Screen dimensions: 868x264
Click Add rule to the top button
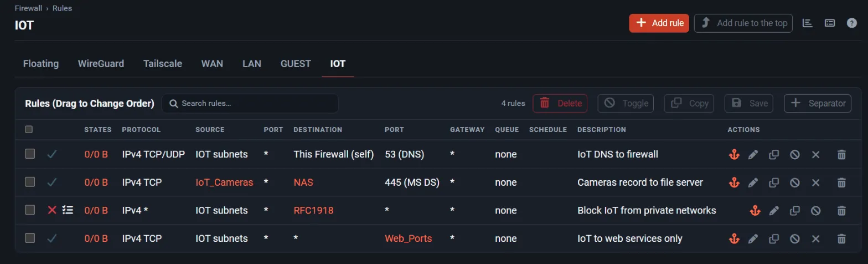(x=743, y=23)
